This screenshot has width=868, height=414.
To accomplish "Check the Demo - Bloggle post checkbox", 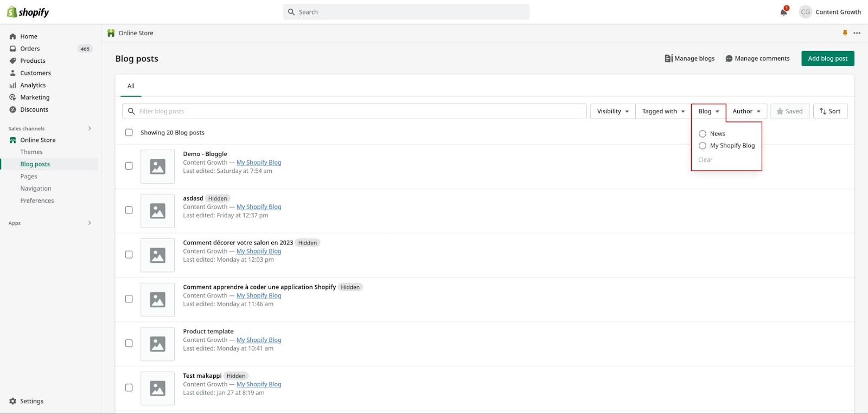I will click(129, 166).
